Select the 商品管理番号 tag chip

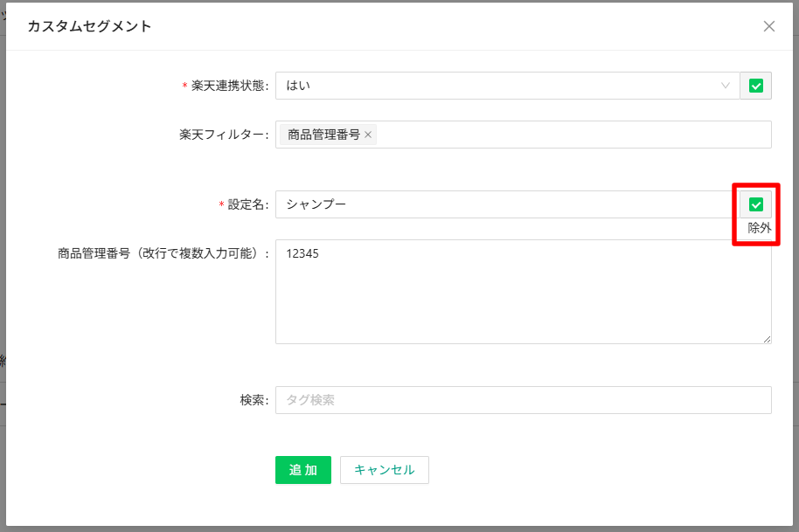tap(323, 135)
